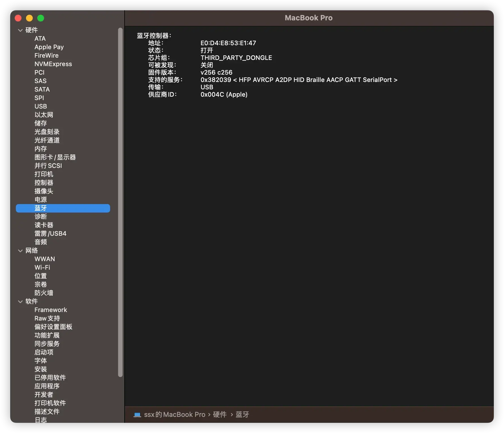This screenshot has height=433, width=504.
Task: Click 'ssx的 MacBook Pro' in the path bar
Action: [175, 415]
